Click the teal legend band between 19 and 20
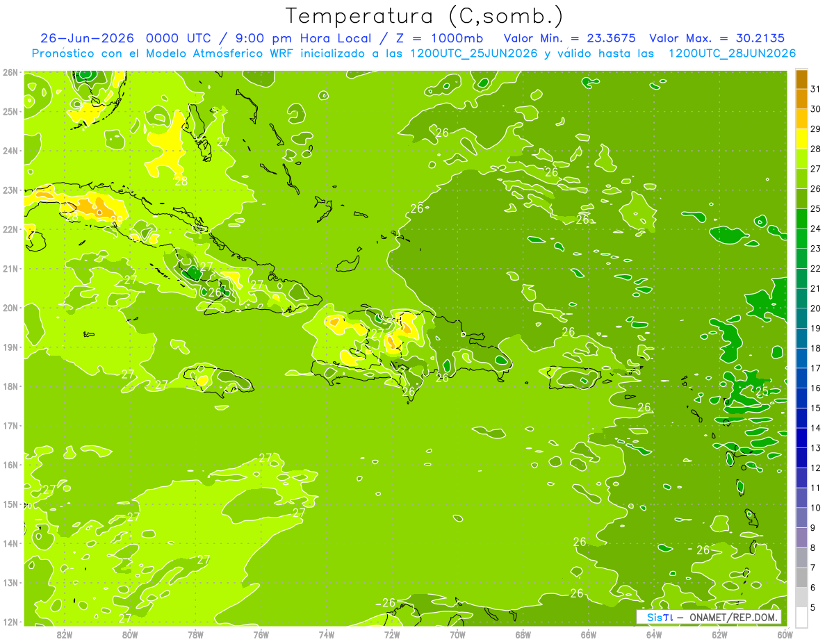 [801, 318]
